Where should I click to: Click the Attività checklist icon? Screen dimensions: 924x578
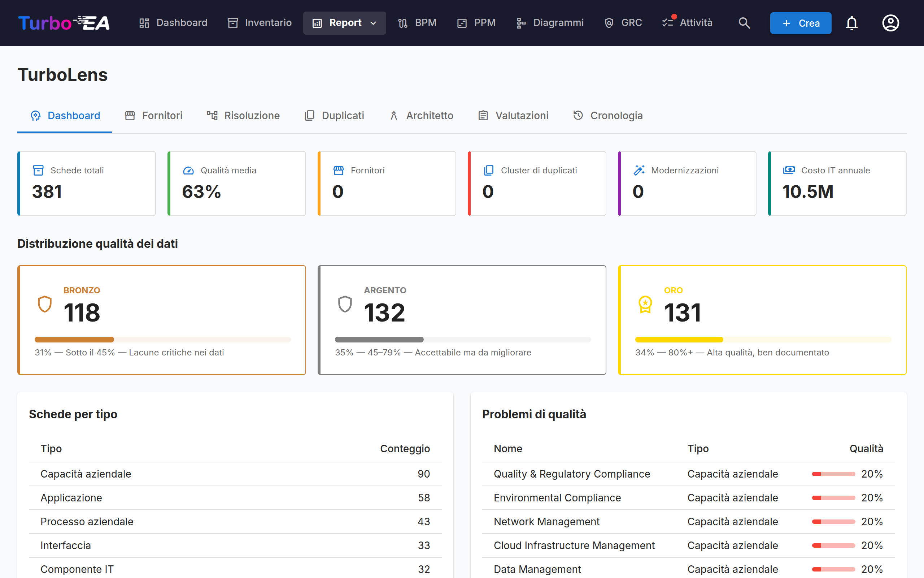click(668, 22)
